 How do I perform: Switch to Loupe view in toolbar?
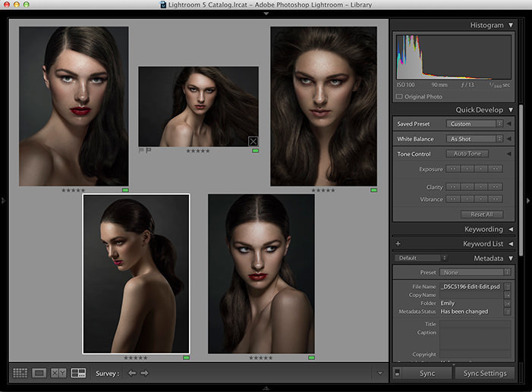pos(39,373)
